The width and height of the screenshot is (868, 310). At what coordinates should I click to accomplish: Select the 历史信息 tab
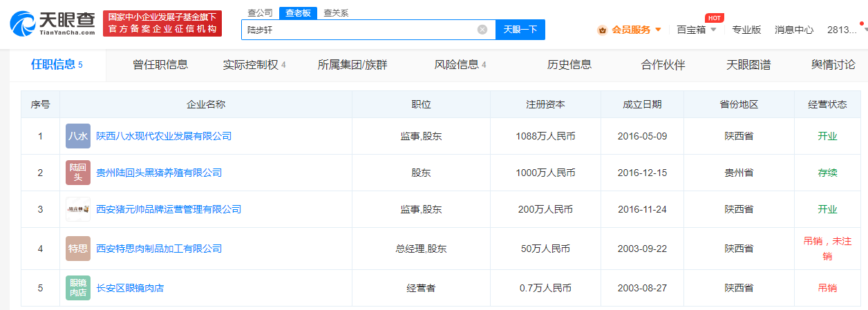coord(569,65)
